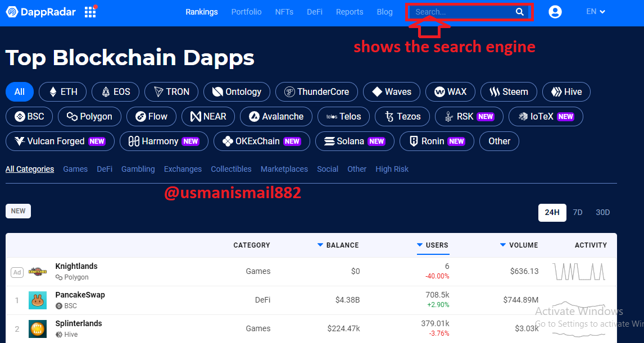The width and height of the screenshot is (644, 343).
Task: Select the 7D time range
Action: click(x=578, y=213)
